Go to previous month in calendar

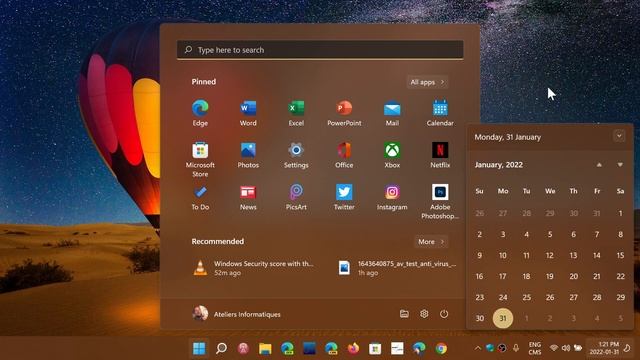599,165
